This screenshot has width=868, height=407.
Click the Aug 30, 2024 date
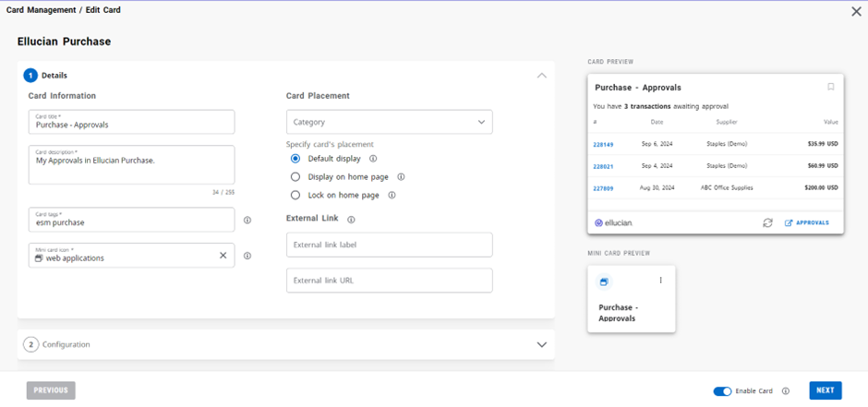(657, 188)
